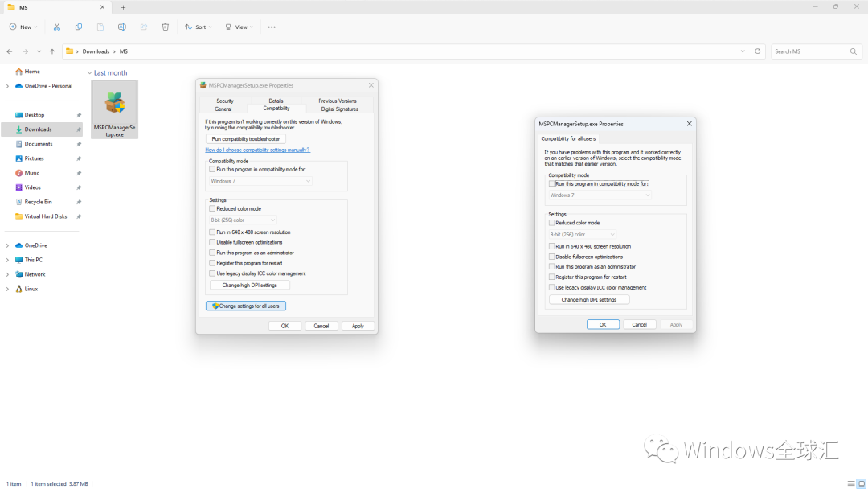
Task: Click Change high DPI settings in left dialog
Action: coord(250,286)
